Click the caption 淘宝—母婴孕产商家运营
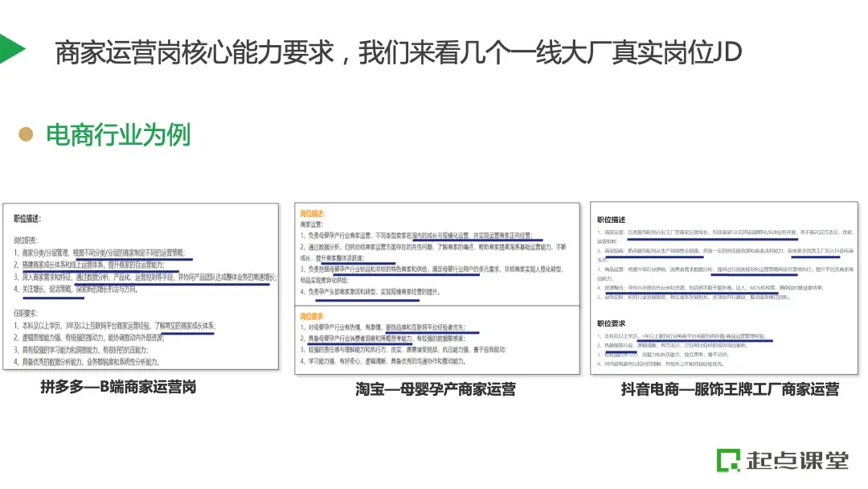Viewport: 868px width, 489px height. pyautogui.click(x=436, y=389)
